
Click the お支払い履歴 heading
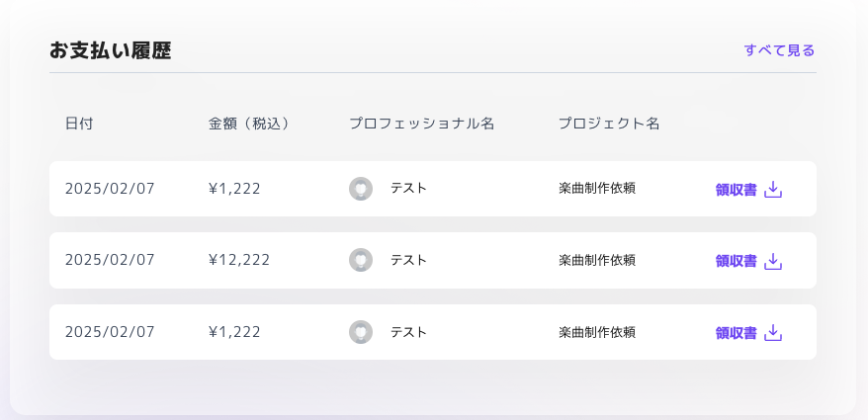coord(111,50)
